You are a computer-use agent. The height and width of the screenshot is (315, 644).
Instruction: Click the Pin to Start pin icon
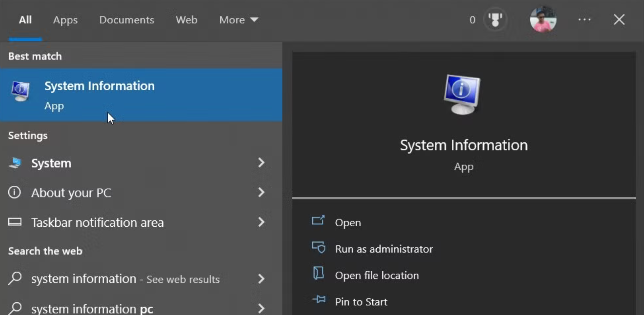[318, 299]
